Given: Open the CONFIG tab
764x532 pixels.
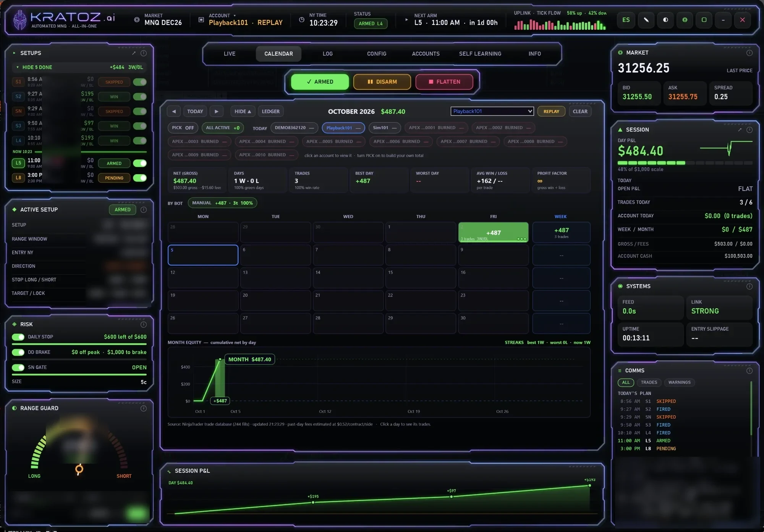Looking at the screenshot, I should tap(377, 54).
